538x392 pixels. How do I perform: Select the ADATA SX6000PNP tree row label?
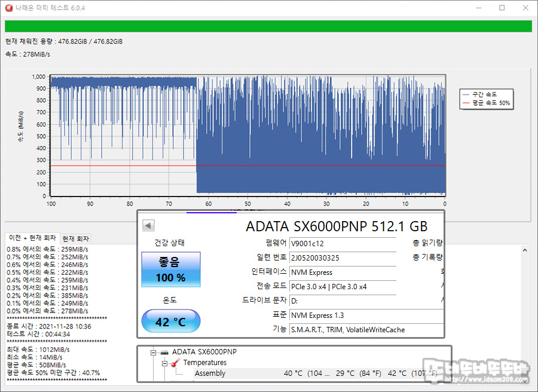click(x=204, y=352)
